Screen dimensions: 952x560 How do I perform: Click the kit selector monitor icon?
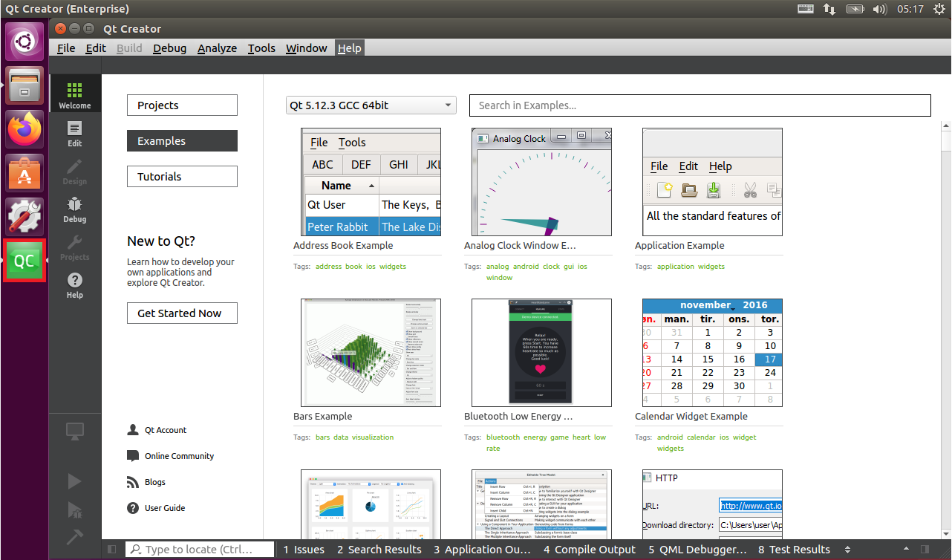[75, 431]
